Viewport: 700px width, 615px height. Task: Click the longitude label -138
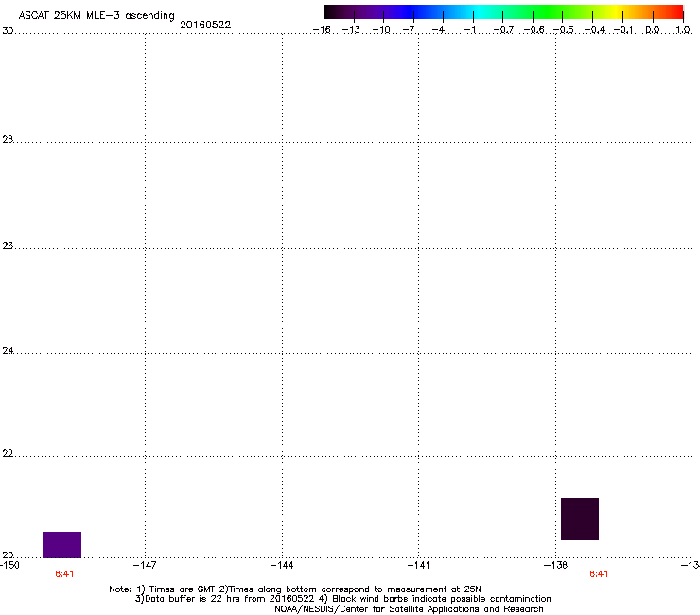click(x=556, y=566)
